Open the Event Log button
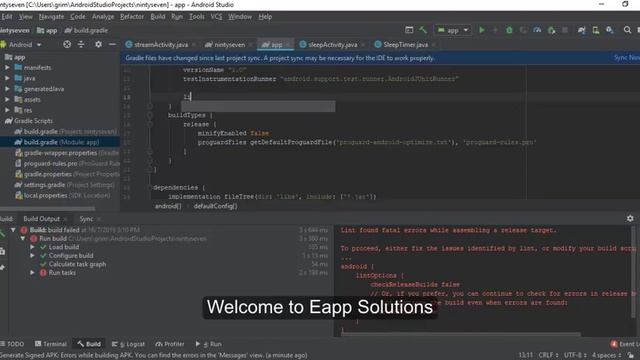The image size is (640, 360). tap(625, 344)
